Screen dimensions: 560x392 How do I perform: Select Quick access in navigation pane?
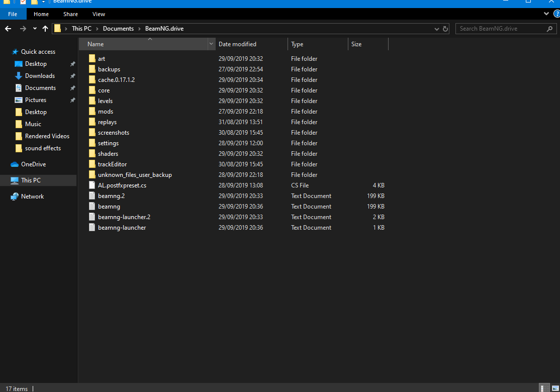[38, 52]
